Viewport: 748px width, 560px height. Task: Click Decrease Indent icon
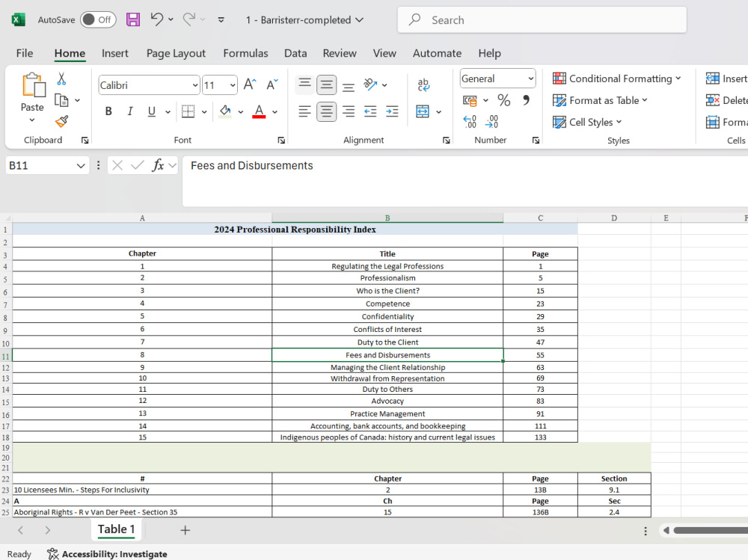point(370,111)
